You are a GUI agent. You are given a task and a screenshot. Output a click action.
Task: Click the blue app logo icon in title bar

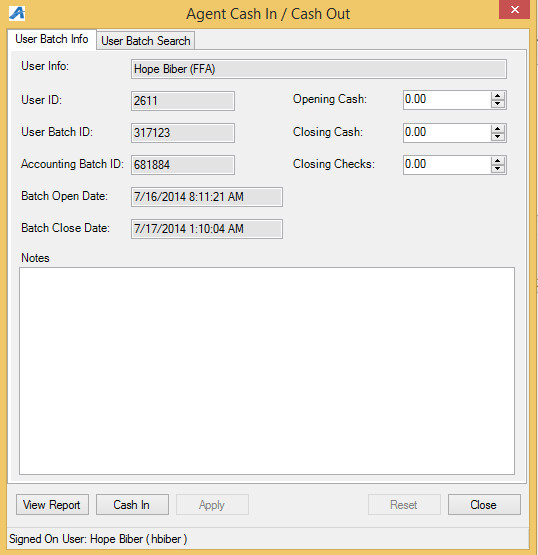(17, 13)
